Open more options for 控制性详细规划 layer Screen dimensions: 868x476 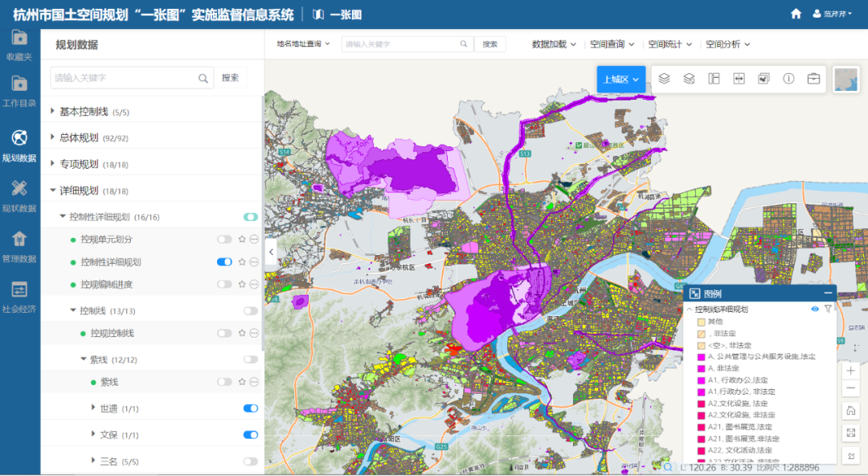[254, 262]
